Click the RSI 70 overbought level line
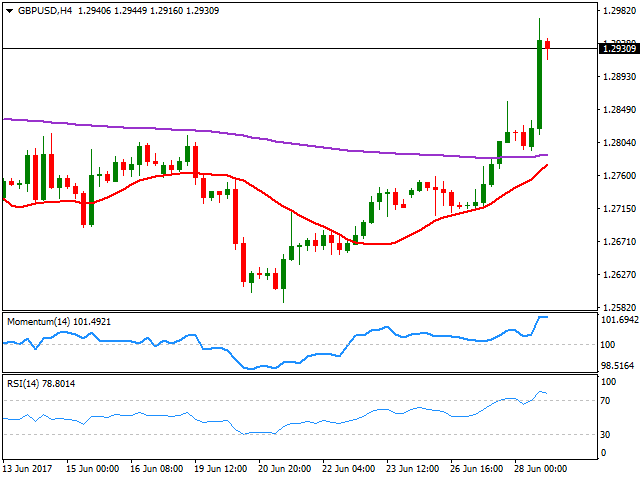 pyautogui.click(x=300, y=400)
